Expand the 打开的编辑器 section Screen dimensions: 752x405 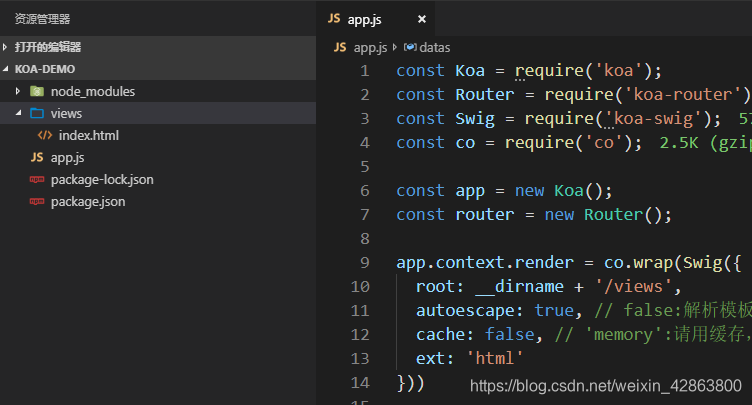(5, 47)
